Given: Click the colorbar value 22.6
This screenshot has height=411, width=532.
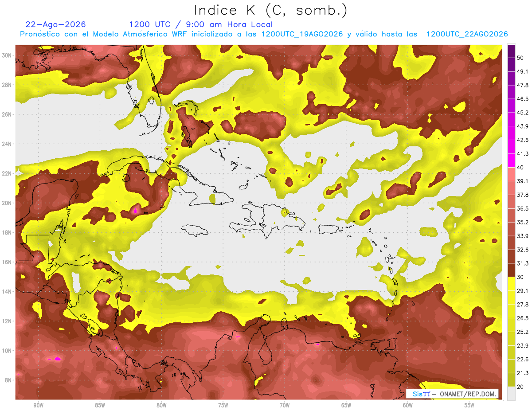Looking at the screenshot, I should point(522,360).
